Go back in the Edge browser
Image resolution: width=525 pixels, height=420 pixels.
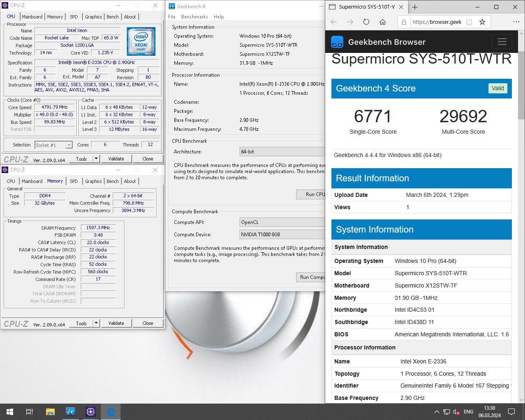tap(333, 22)
